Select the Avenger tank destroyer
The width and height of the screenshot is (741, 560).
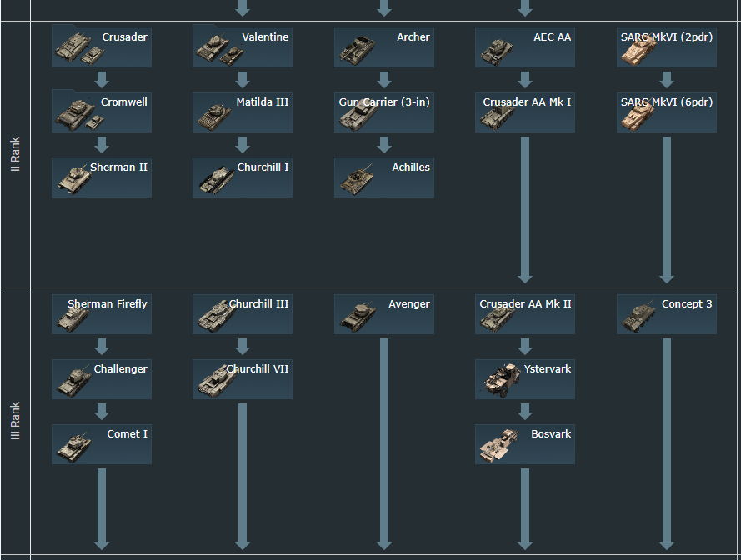384,313
